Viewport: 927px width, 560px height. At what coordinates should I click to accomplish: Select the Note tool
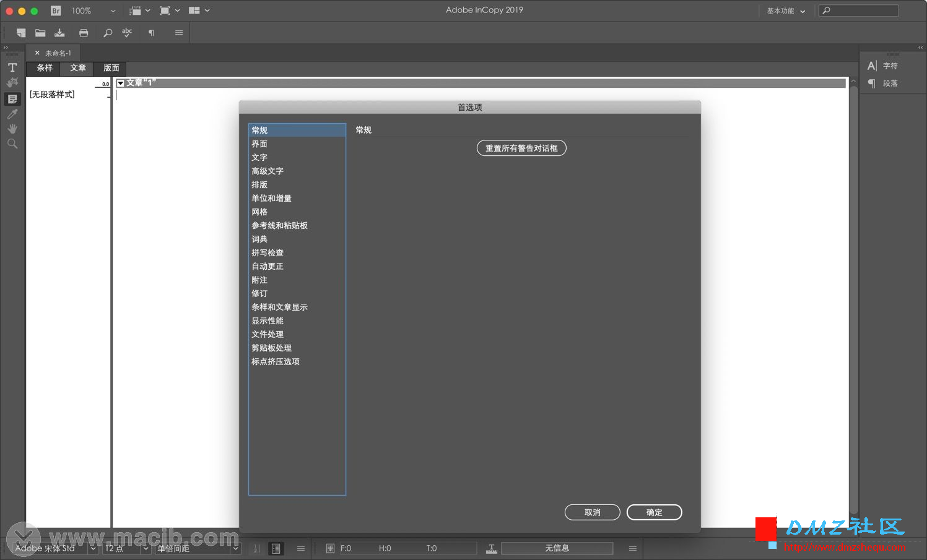point(12,99)
